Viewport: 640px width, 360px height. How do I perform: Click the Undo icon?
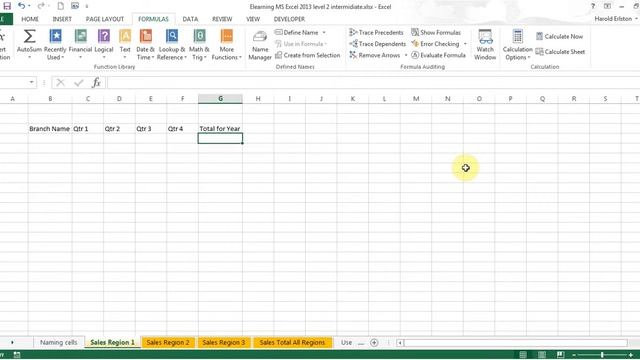22,6
